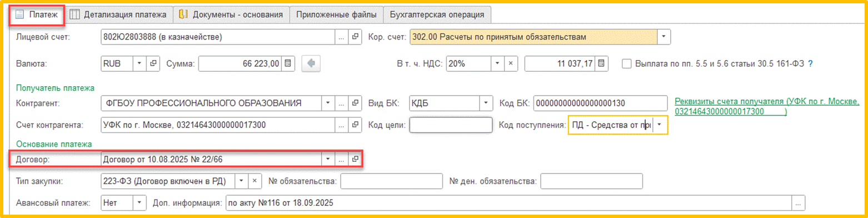
Task: Expand the Валюта RUB dropdown
Action: coord(139,63)
